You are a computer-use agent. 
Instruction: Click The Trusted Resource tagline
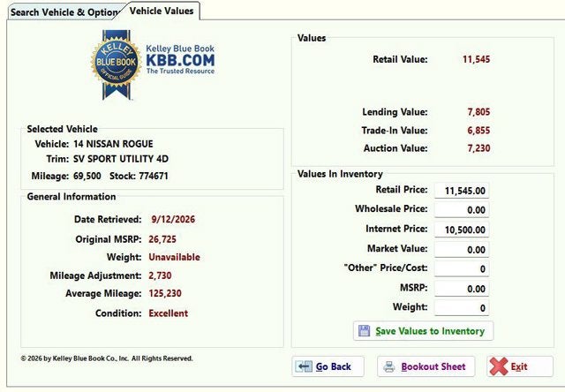180,71
